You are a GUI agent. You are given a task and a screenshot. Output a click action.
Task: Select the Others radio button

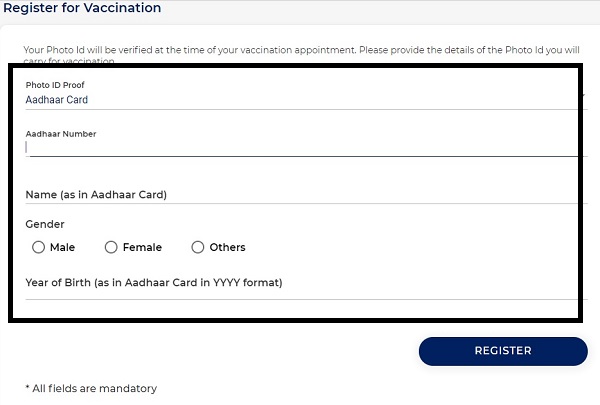coord(198,247)
